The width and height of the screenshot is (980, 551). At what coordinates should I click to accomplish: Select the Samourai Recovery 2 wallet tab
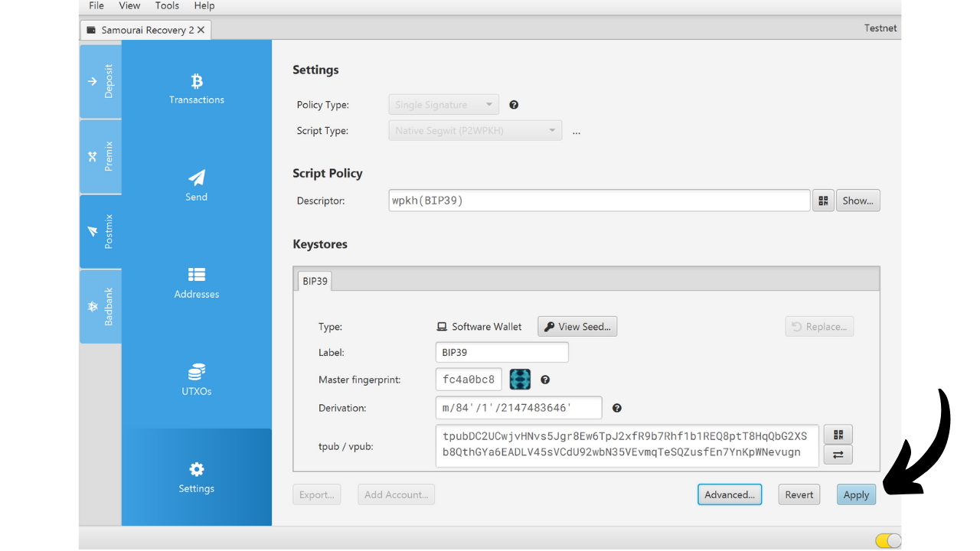145,30
